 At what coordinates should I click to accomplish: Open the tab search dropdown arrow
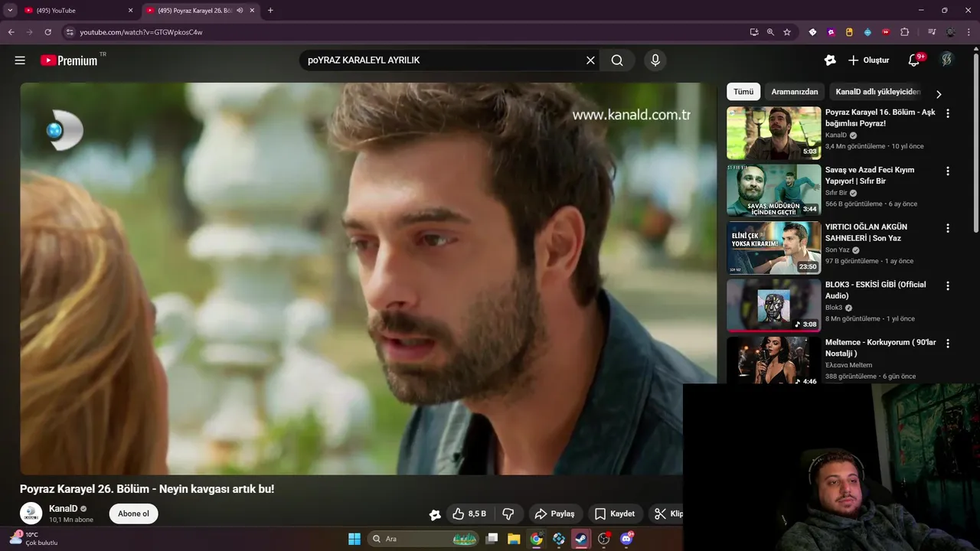pyautogui.click(x=10, y=11)
